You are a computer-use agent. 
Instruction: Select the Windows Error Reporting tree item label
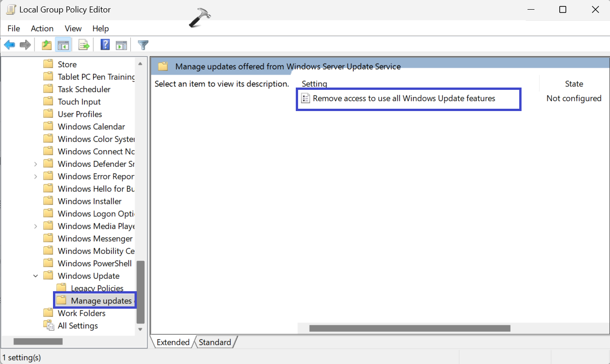click(x=96, y=176)
